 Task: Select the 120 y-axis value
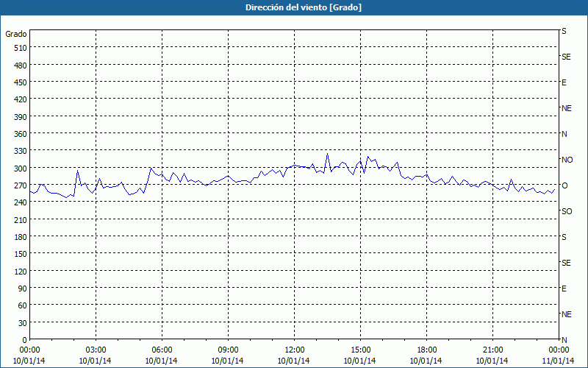click(x=21, y=271)
